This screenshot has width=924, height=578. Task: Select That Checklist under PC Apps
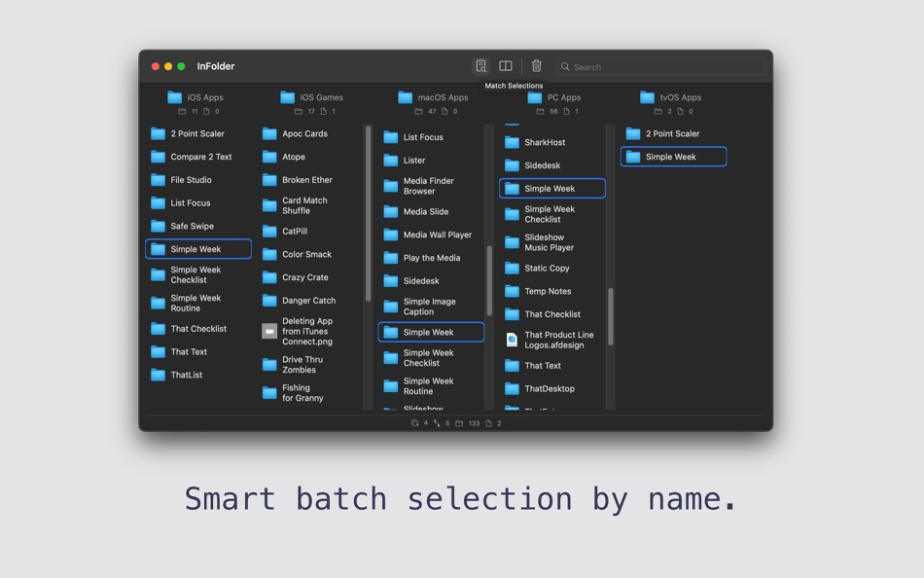(x=551, y=313)
